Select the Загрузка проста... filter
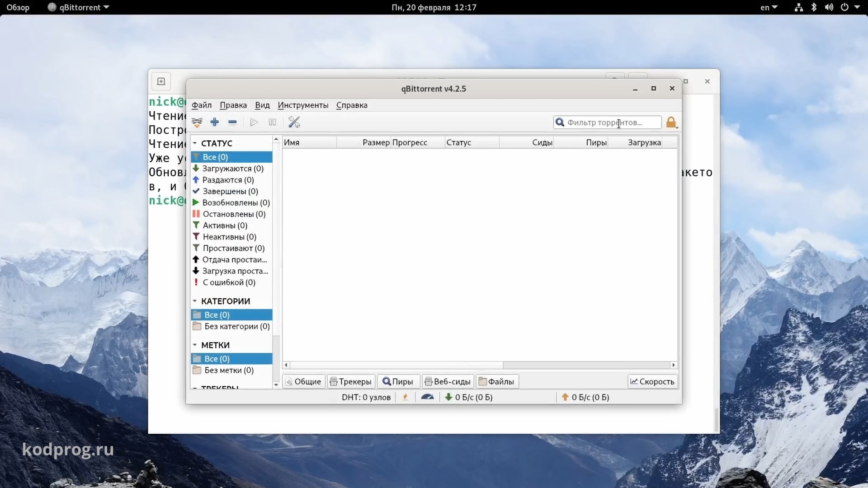The width and height of the screenshot is (868, 488). tap(231, 271)
